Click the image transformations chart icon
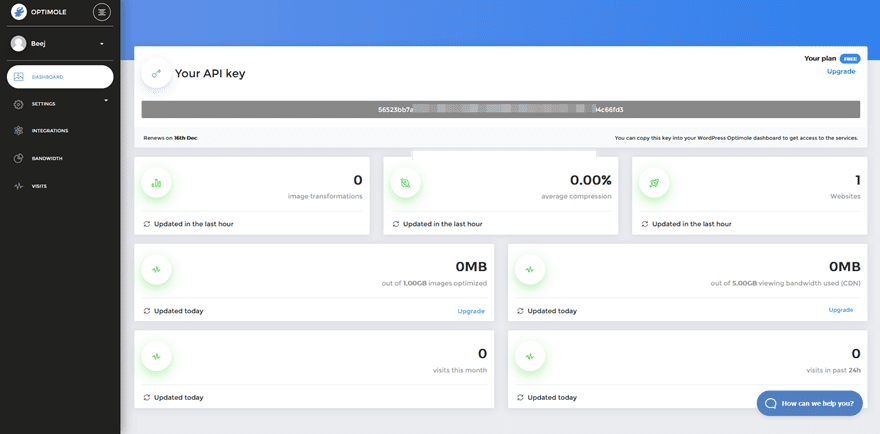Viewport: 880px width, 434px height. (x=156, y=183)
